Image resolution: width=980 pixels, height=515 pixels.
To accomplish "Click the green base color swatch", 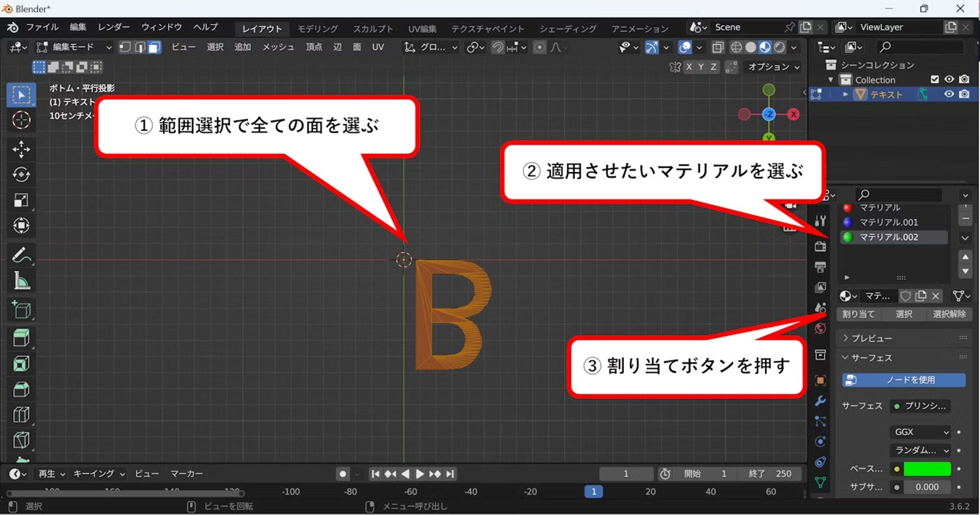I will (x=927, y=469).
